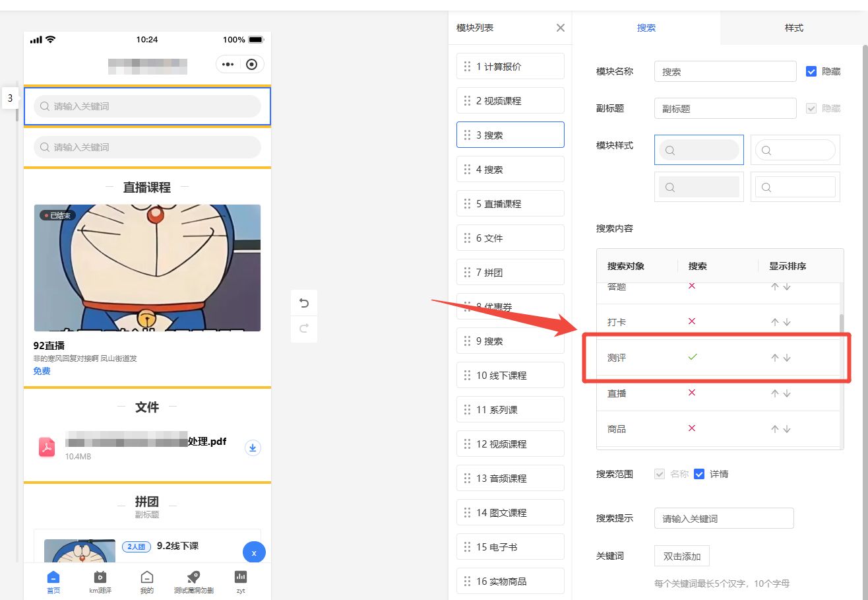
Task: Uncheck the 详情 search range checkbox
Action: [699, 474]
